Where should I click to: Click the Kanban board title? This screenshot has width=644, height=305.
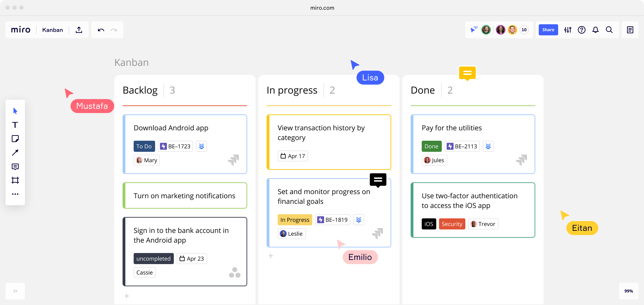(x=53, y=30)
